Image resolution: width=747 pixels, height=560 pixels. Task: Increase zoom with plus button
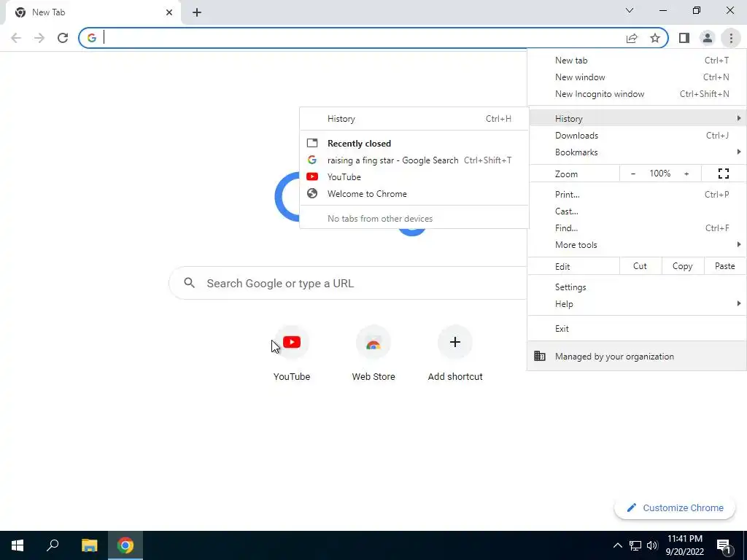[686, 174]
